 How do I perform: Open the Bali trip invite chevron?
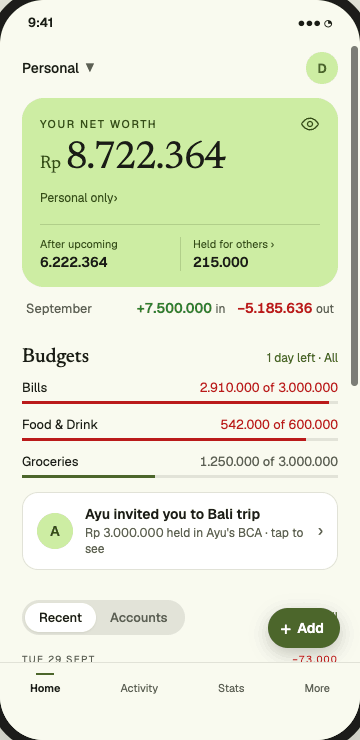[x=320, y=531]
